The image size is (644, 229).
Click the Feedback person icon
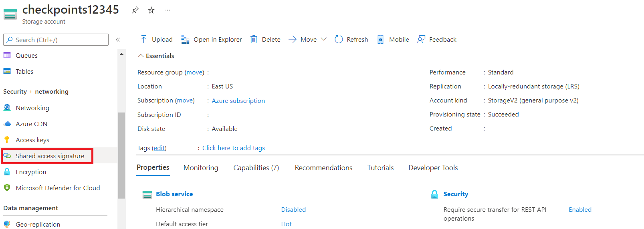pos(421,39)
